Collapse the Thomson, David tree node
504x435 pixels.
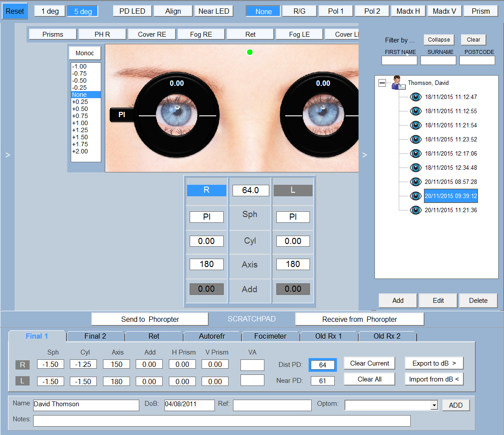[382, 83]
